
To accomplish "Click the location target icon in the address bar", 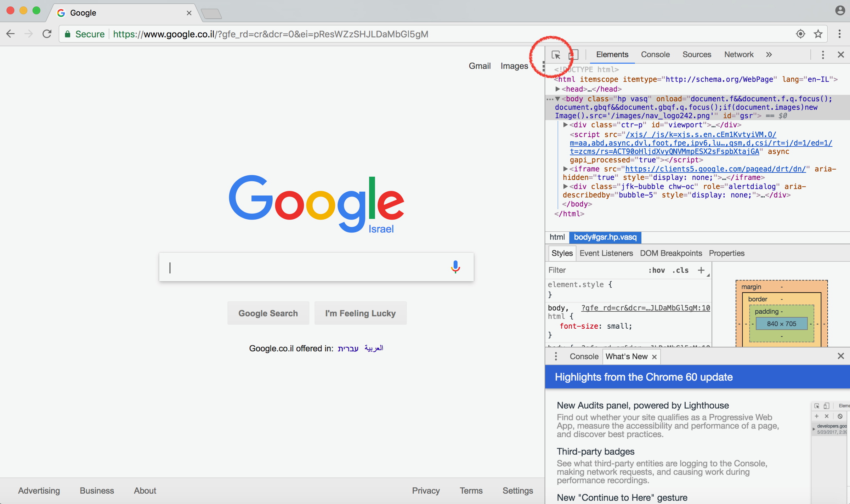I will [800, 34].
